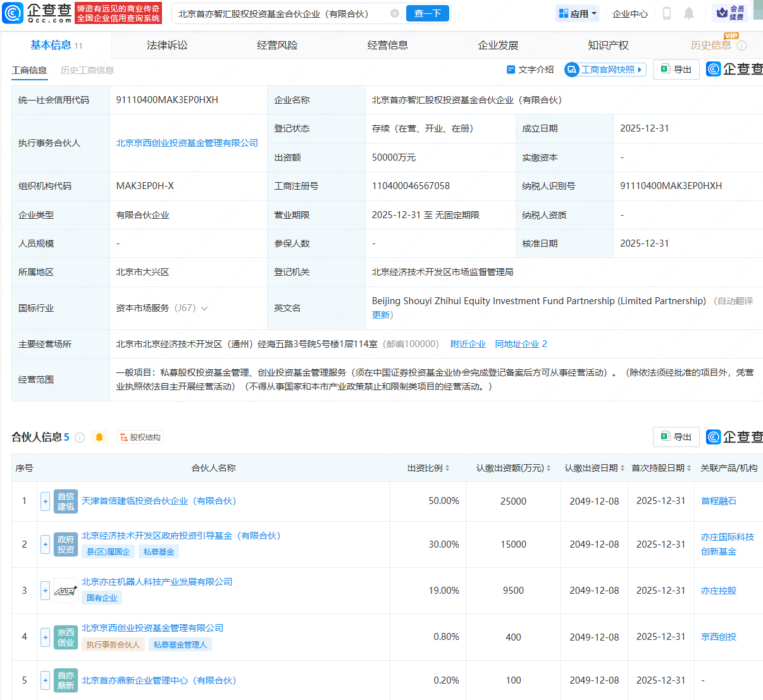Open the 应用 dropdown in top bar
This screenshot has height=700, width=763.
(576, 13)
